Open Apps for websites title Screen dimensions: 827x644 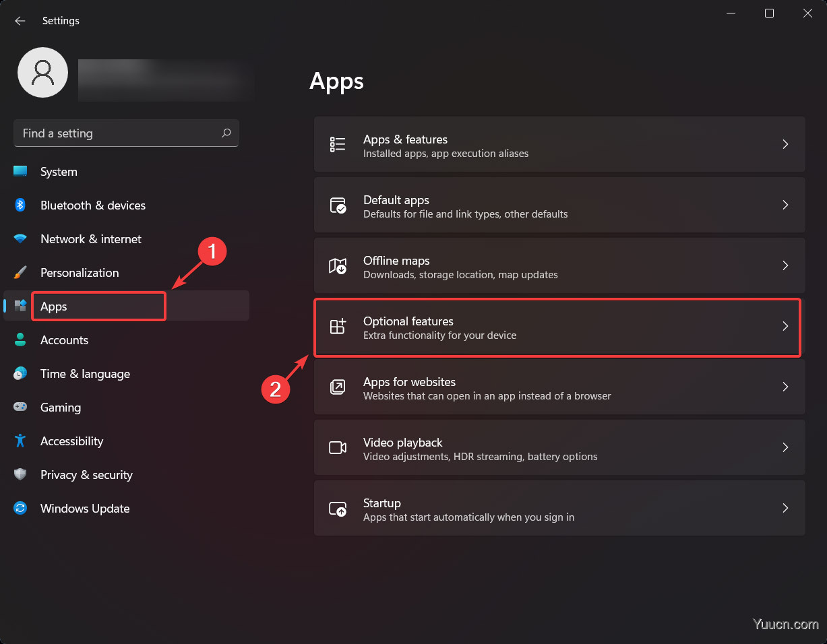409,382
